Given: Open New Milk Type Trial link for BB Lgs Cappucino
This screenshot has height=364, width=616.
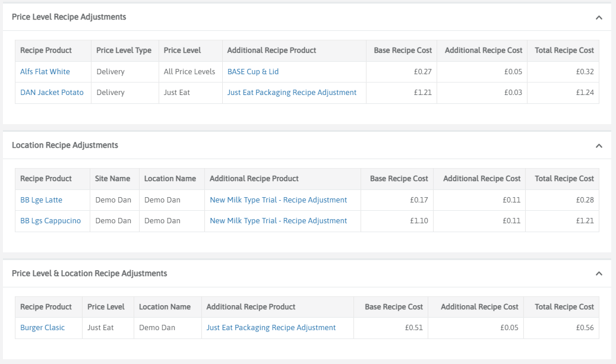Looking at the screenshot, I should [278, 221].
